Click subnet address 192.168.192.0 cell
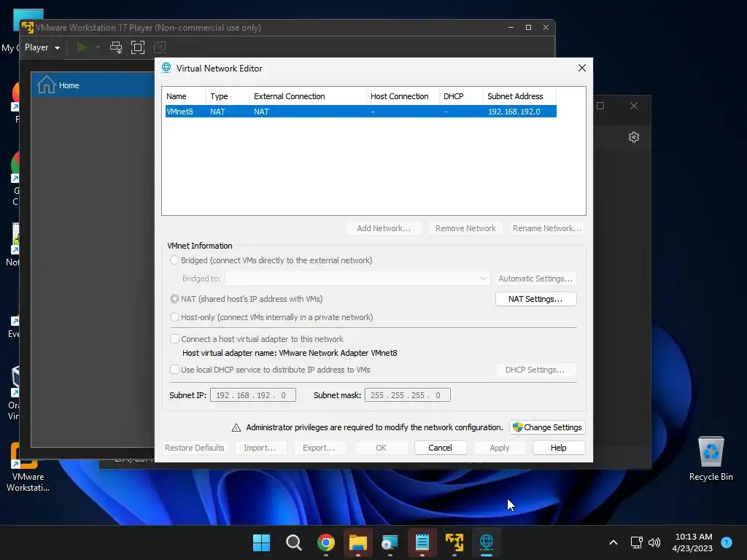The width and height of the screenshot is (747, 560). (x=514, y=112)
